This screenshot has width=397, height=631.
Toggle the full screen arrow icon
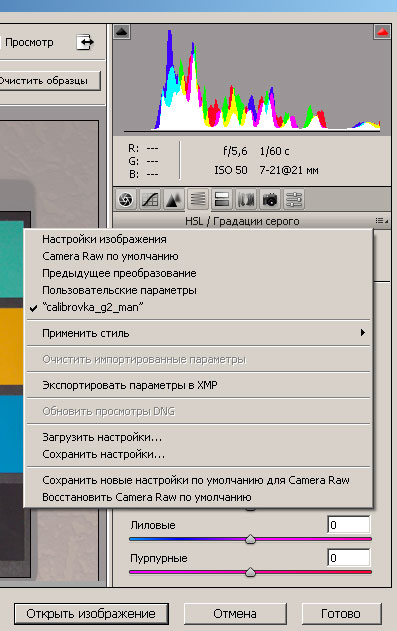pyautogui.click(x=85, y=42)
